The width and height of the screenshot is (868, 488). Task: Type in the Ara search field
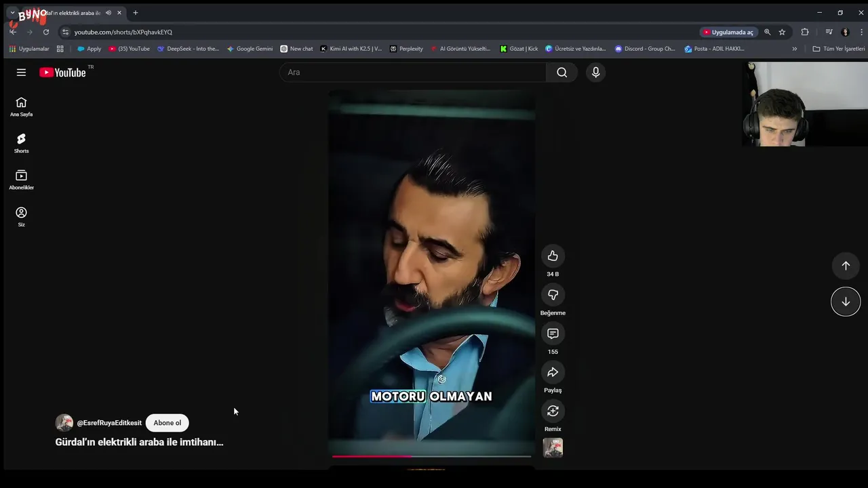click(x=412, y=73)
